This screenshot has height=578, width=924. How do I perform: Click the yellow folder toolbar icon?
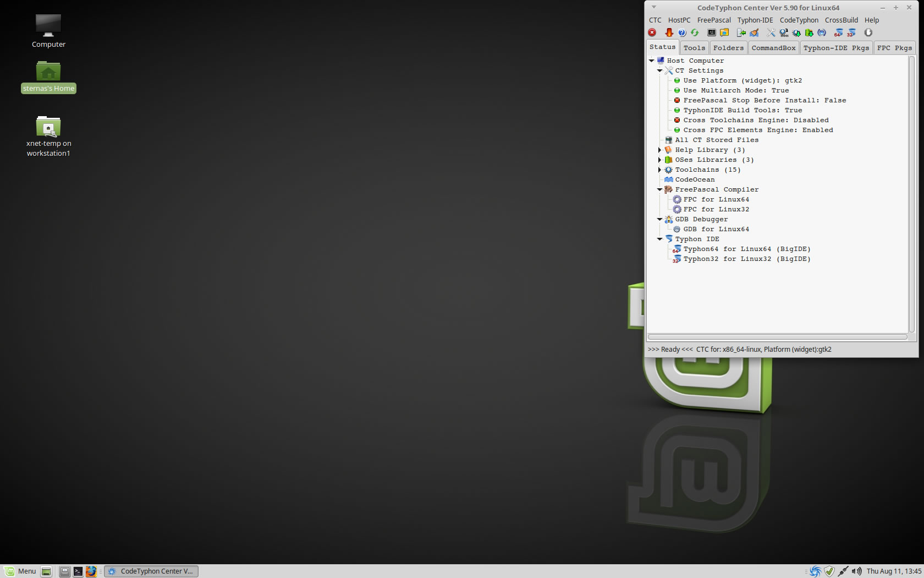pyautogui.click(x=724, y=32)
